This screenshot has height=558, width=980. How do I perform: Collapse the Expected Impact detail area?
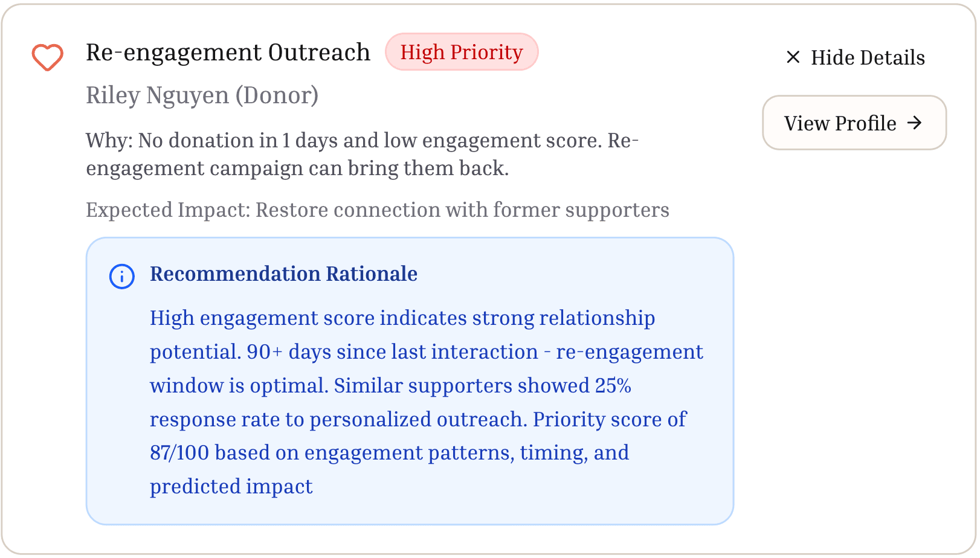pos(378,210)
